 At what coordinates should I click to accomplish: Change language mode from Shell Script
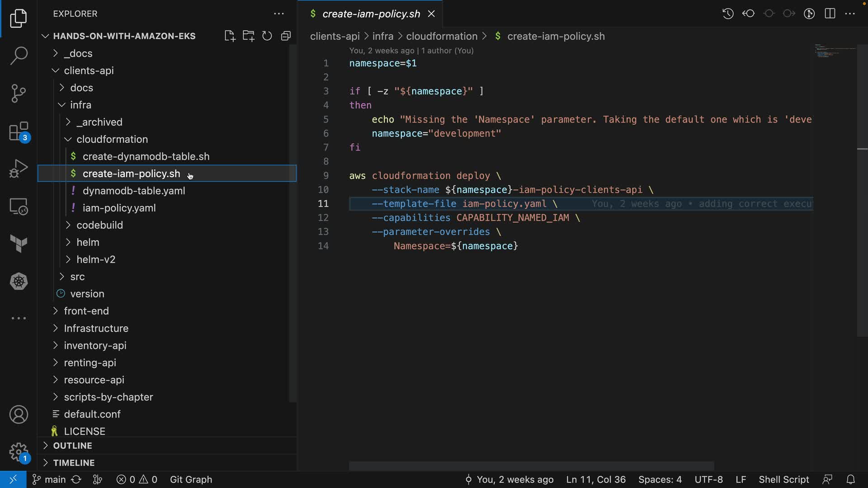tap(783, 479)
